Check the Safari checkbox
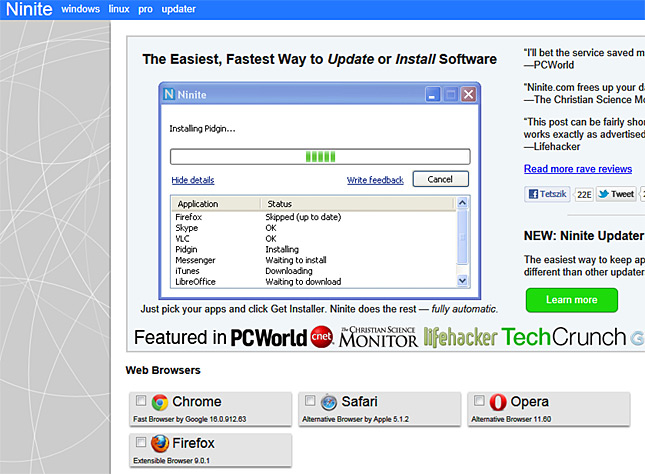This screenshot has width=645, height=474. [x=310, y=400]
